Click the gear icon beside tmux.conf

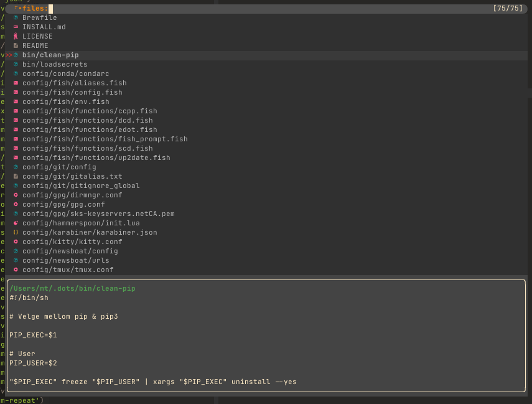(16, 270)
